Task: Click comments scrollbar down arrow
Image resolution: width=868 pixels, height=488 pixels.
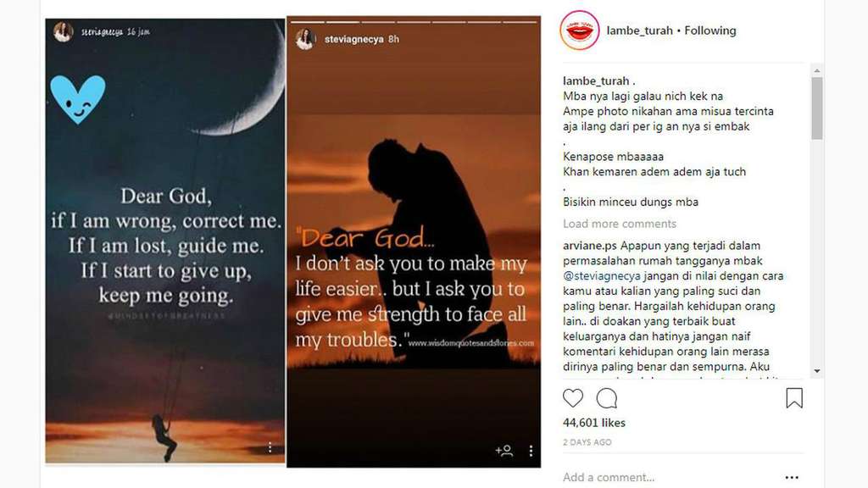Action: (817, 371)
